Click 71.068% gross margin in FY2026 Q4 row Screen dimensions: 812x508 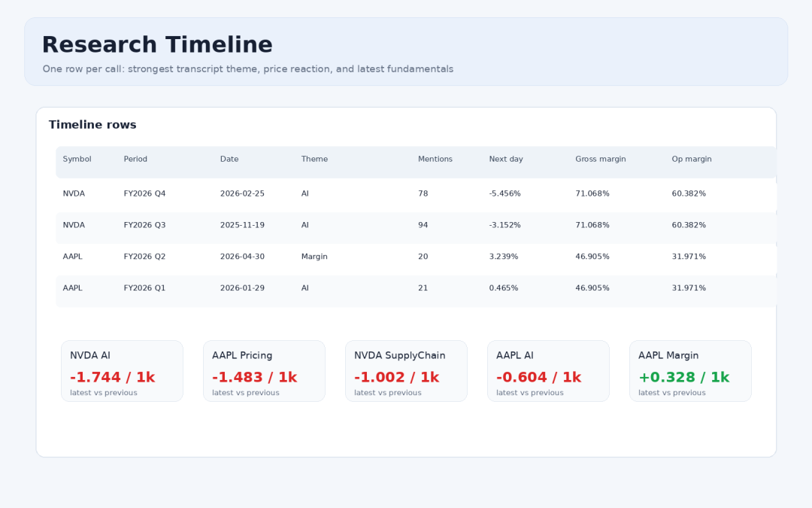tap(592, 193)
